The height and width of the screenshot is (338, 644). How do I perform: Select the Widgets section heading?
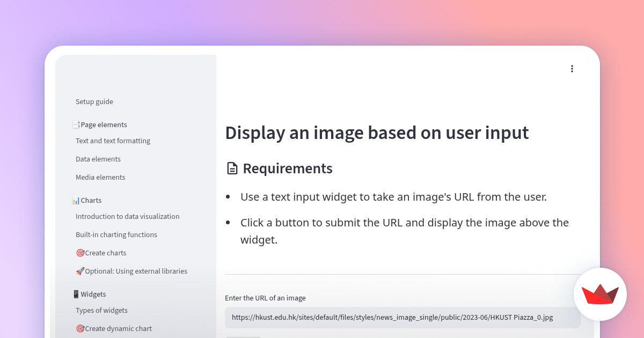click(89, 295)
